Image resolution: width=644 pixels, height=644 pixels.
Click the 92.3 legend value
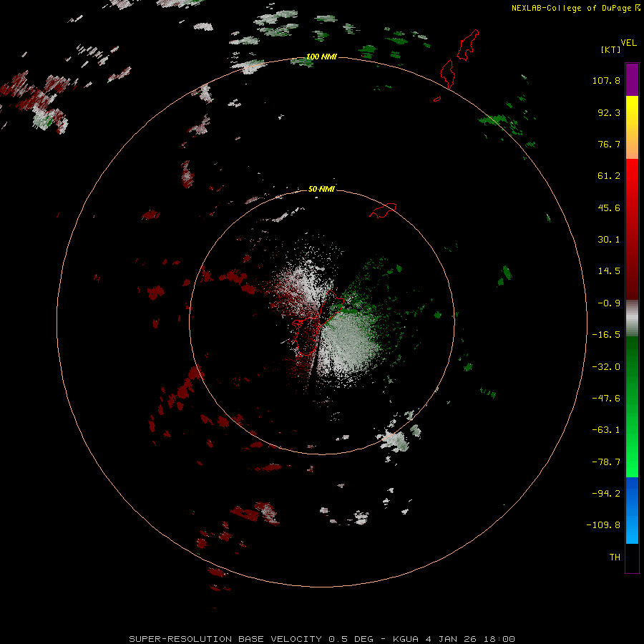609,112
